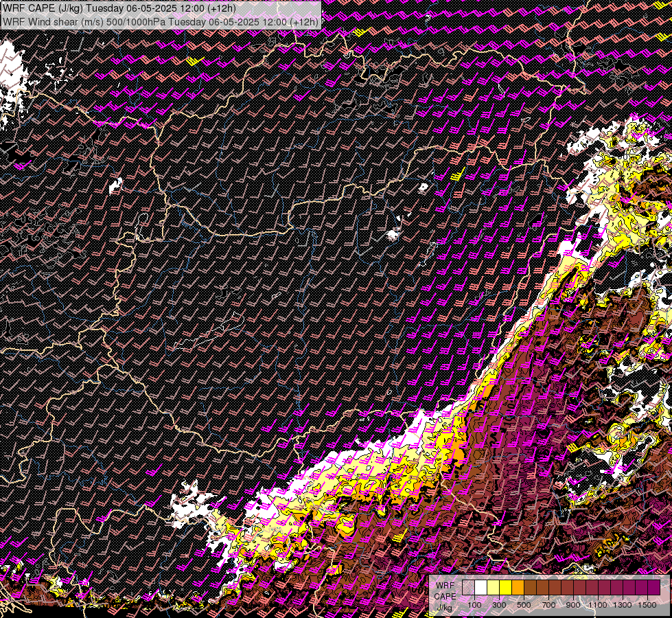Click the legend value 900
The height and width of the screenshot is (618, 672).
pos(573,605)
